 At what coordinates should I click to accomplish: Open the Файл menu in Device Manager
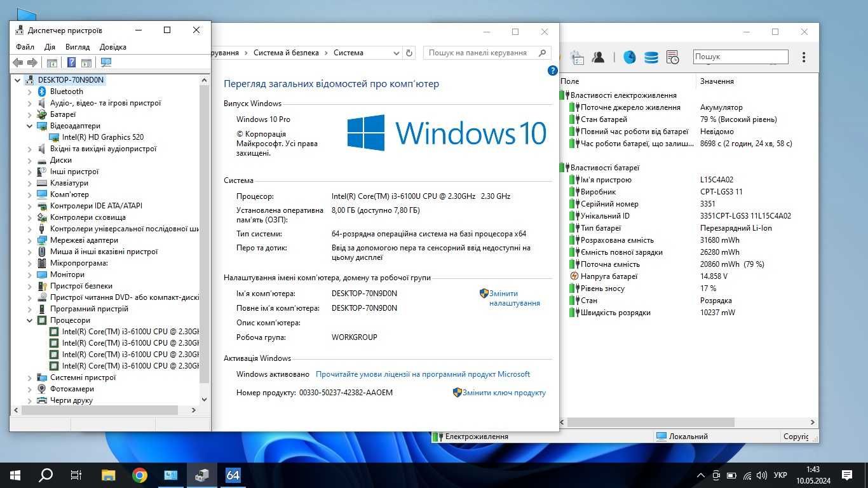pyautogui.click(x=25, y=47)
